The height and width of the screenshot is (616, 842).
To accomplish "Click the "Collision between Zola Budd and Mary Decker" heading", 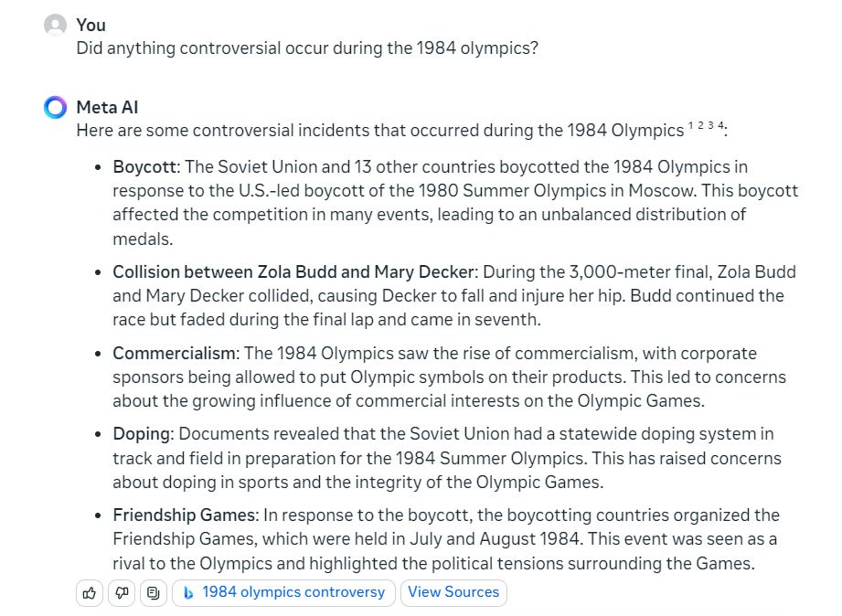I will point(293,272).
